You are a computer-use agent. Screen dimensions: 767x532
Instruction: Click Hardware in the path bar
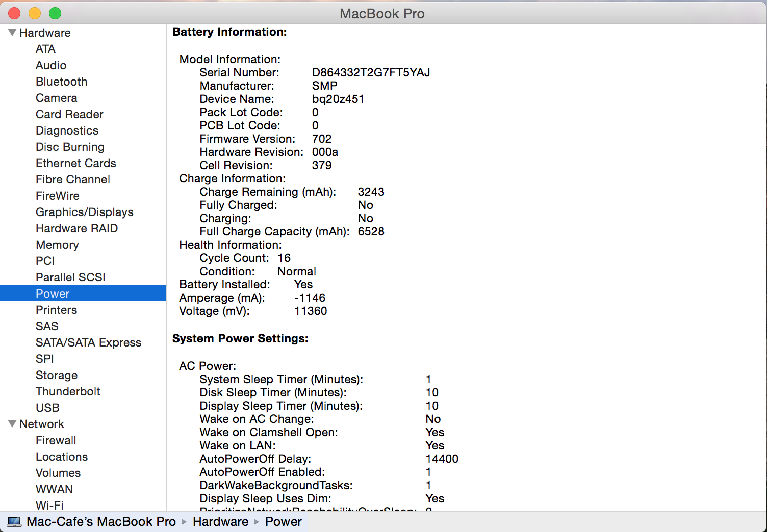click(220, 522)
